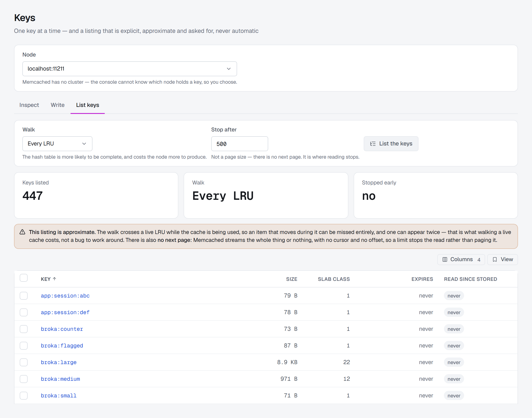The height and width of the screenshot is (418, 532).
Task: Open the View button
Action: pyautogui.click(x=502, y=259)
